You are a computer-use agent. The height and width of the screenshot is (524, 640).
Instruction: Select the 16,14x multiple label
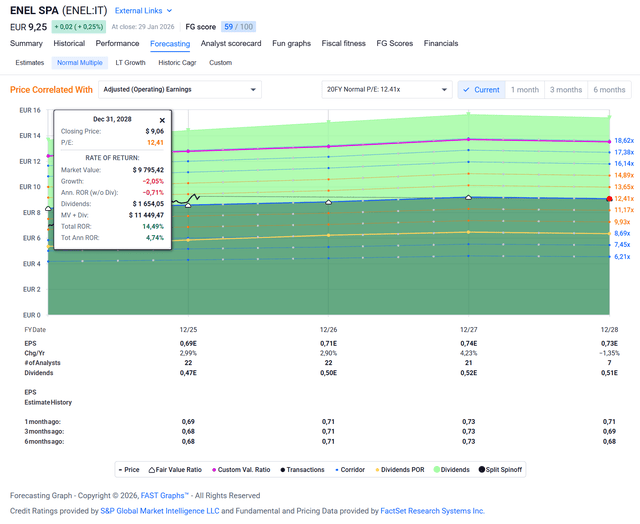624,164
